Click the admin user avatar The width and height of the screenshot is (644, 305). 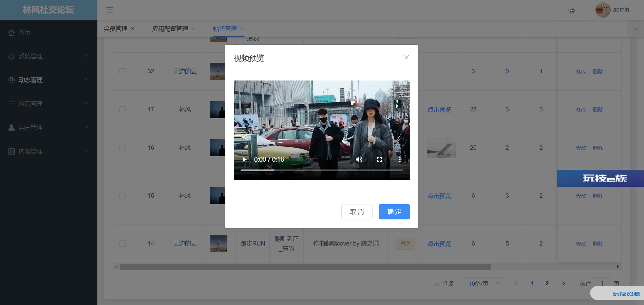tap(603, 10)
